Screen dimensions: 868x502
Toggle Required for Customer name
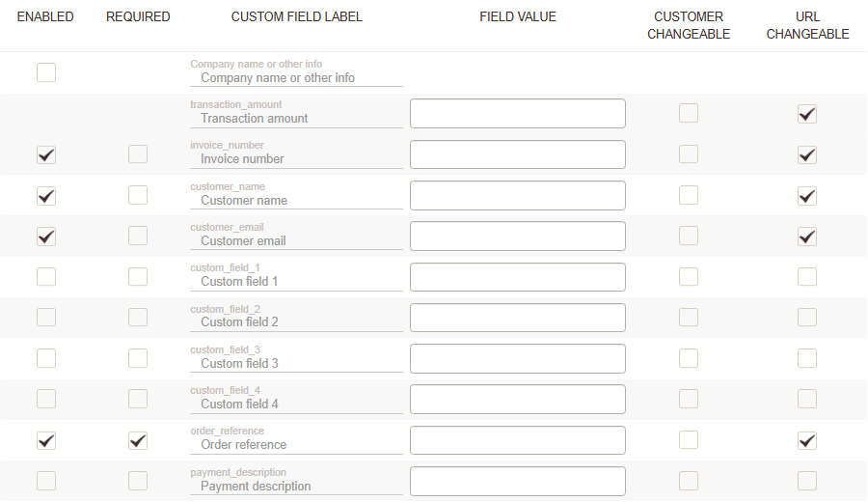[x=138, y=195]
